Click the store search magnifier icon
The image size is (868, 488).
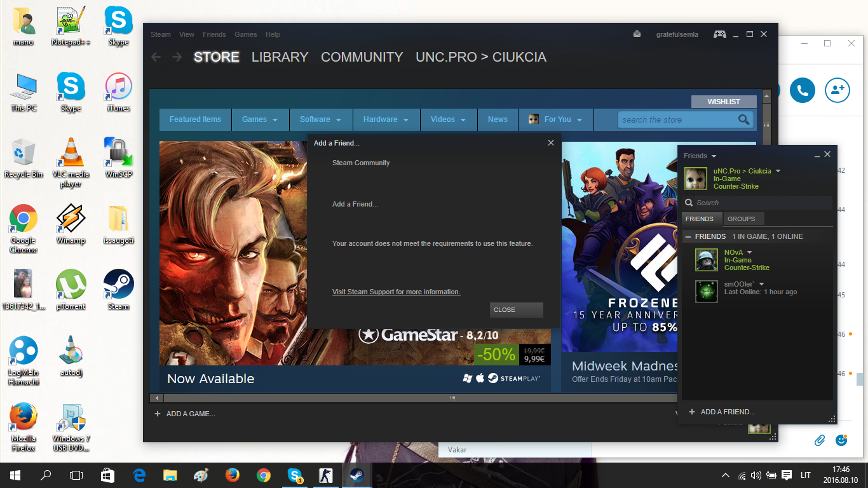[744, 119]
